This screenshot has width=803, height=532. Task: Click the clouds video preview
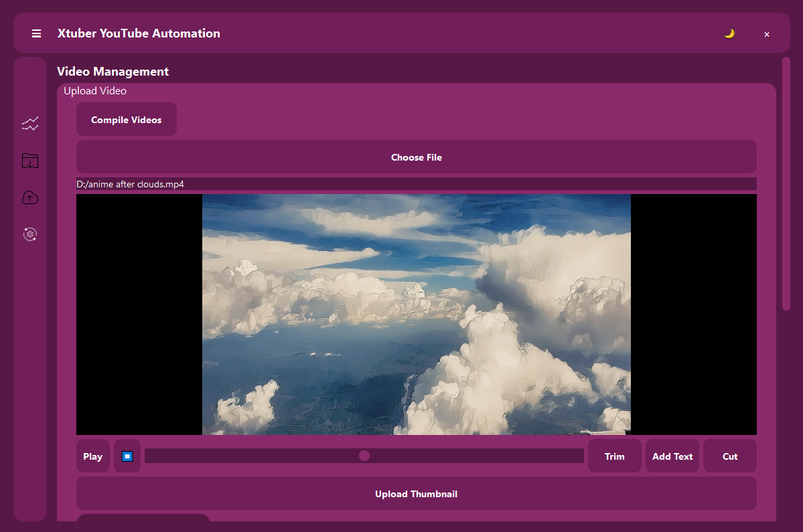(x=416, y=314)
